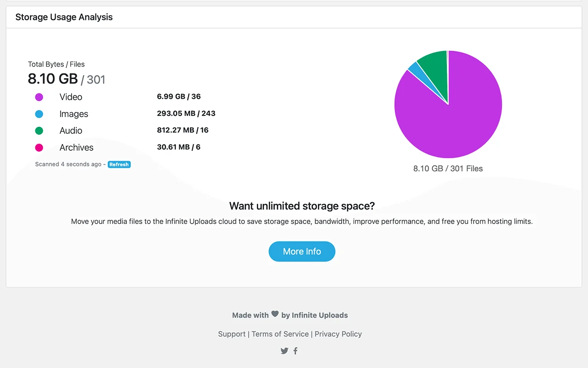Image resolution: width=588 pixels, height=368 pixels.
Task: Open the Facebook icon link
Action: pyautogui.click(x=295, y=351)
